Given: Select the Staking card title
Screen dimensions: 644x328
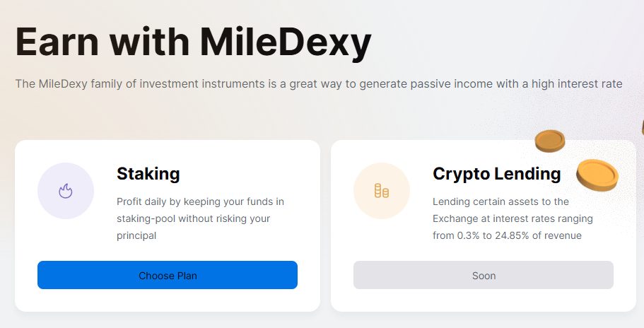Looking at the screenshot, I should click(148, 173).
